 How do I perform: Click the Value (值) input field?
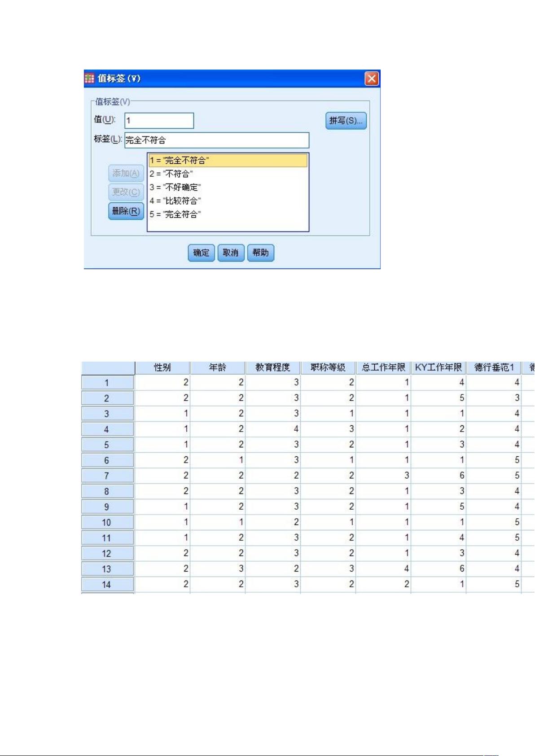[159, 121]
